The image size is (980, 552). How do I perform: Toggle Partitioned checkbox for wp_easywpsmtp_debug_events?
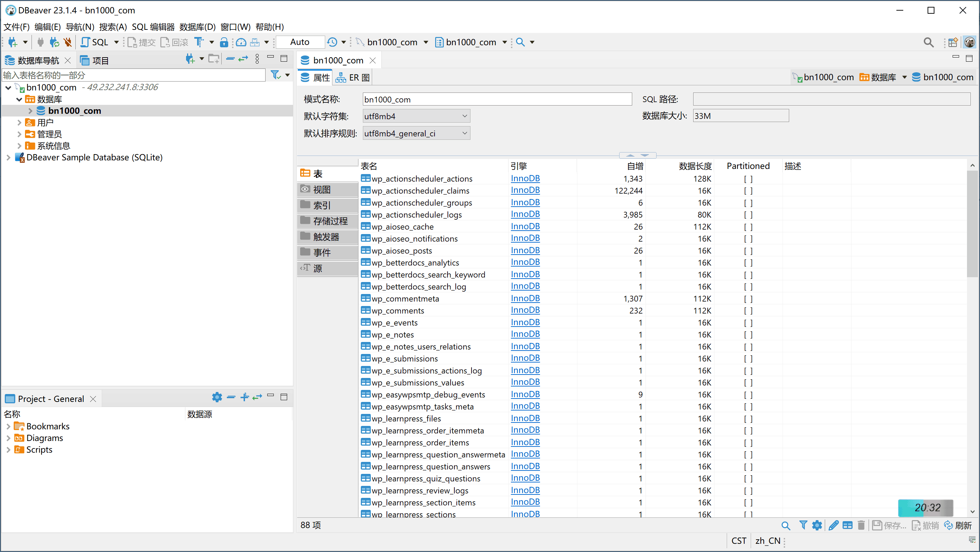(748, 395)
